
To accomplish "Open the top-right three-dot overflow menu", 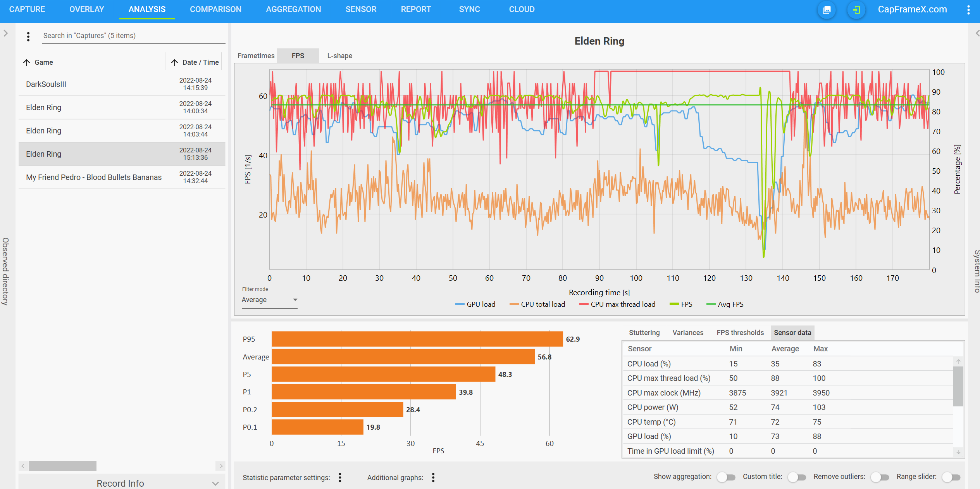I will (x=968, y=10).
